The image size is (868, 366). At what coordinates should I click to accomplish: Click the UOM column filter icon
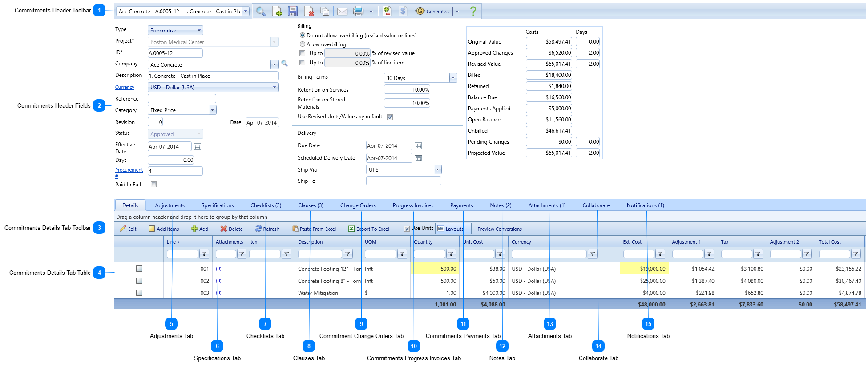coord(402,254)
